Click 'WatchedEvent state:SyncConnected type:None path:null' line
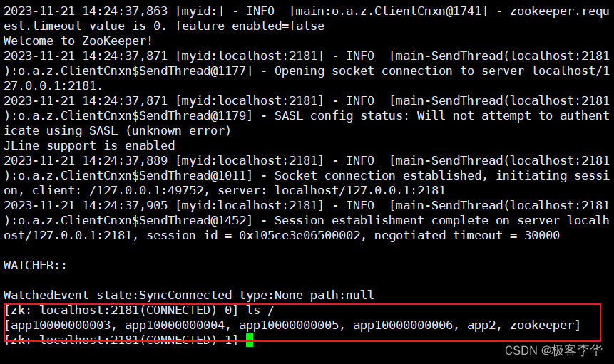 189,295
